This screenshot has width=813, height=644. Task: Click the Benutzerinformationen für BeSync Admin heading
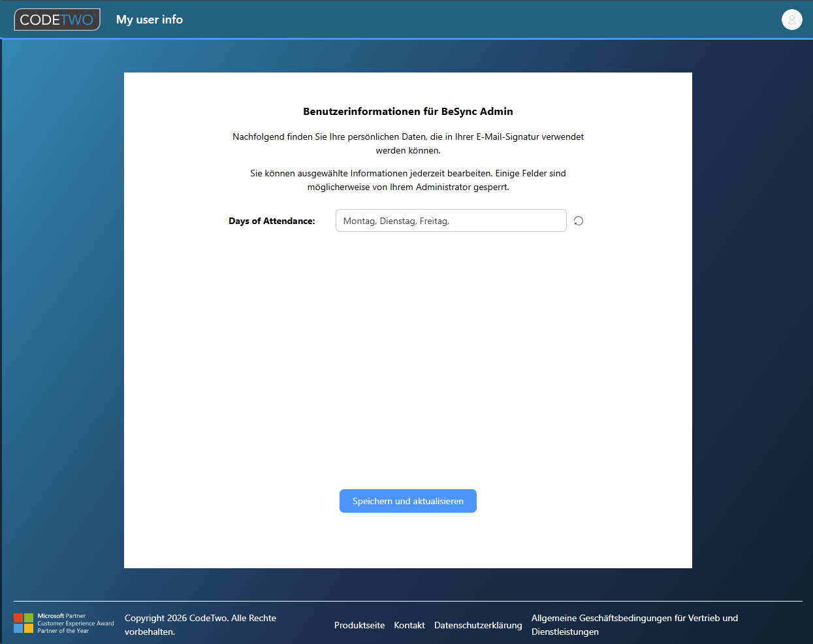click(407, 112)
